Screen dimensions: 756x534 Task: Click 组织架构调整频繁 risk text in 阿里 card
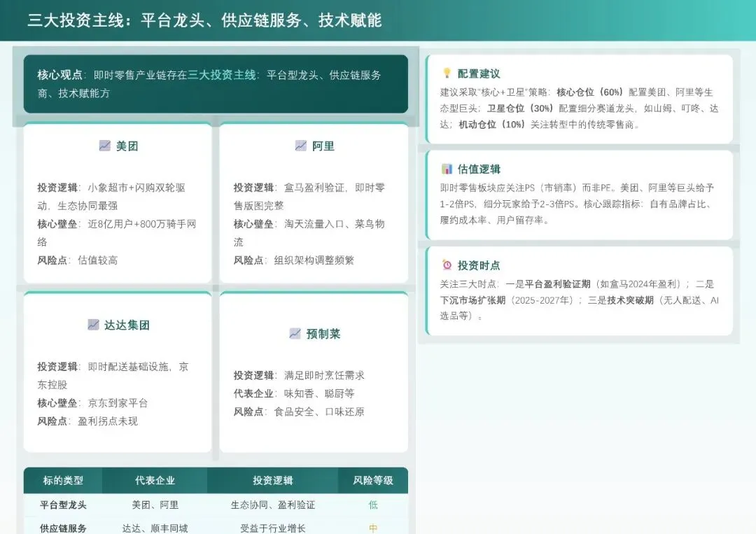point(314,260)
